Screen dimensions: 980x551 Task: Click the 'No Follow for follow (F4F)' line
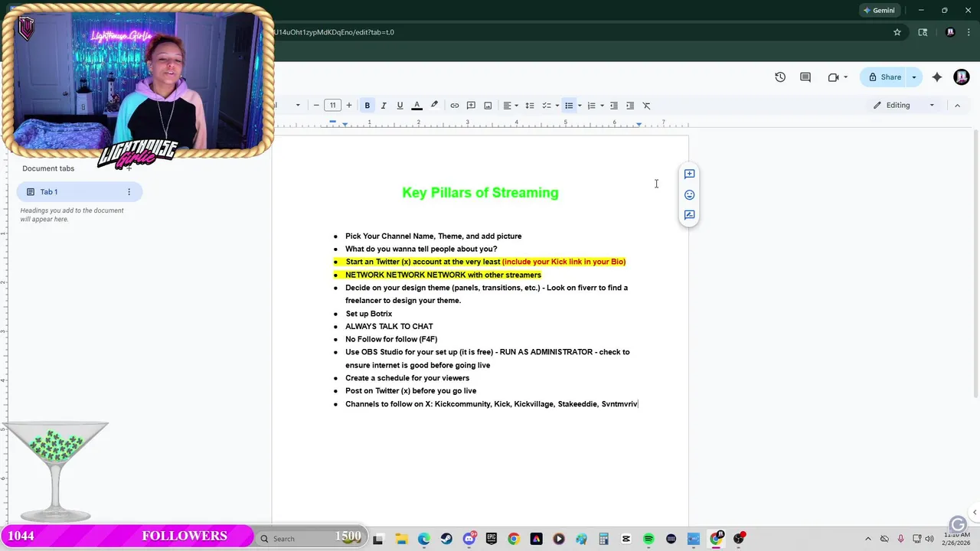[391, 339]
